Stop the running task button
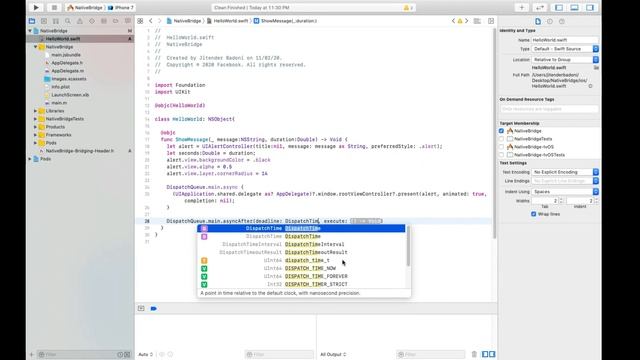This screenshot has height=360, width=640. pyautogui.click(x=54, y=7)
